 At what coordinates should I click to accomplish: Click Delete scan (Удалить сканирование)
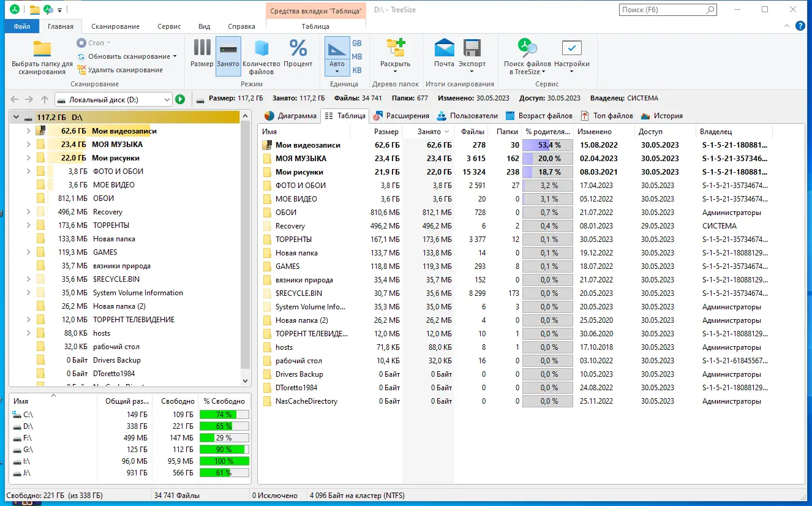tap(120, 70)
